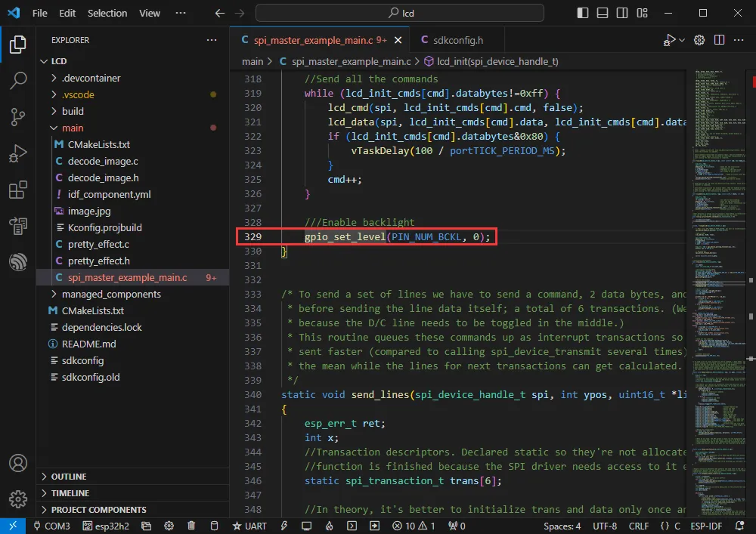
Task: Open the run or debug dropdown arrow
Action: 682,40
